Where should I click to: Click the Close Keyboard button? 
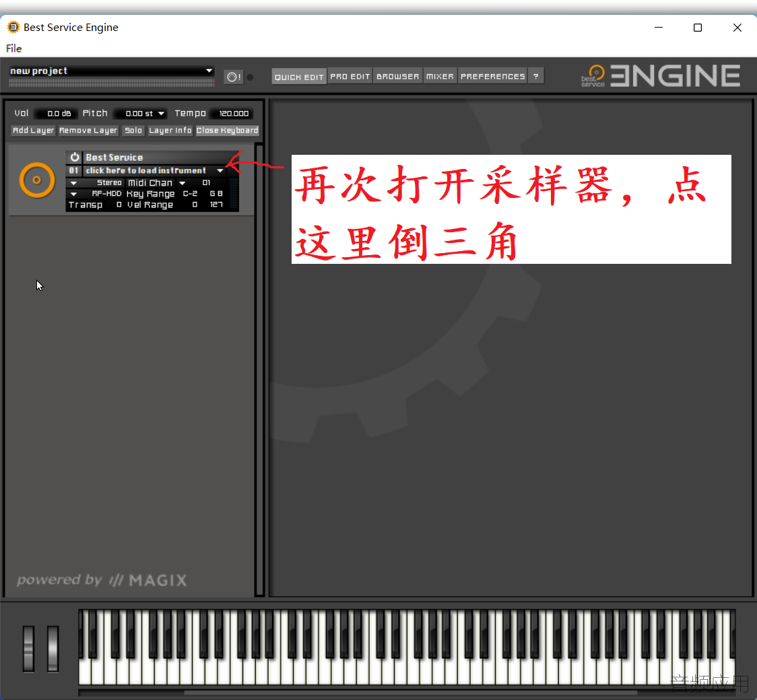click(x=228, y=131)
